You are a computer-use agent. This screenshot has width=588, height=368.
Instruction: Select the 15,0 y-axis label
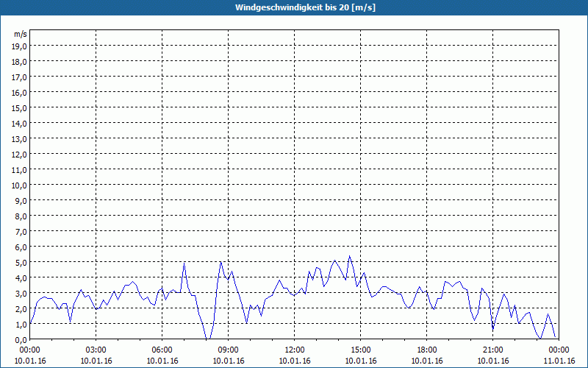(x=19, y=108)
